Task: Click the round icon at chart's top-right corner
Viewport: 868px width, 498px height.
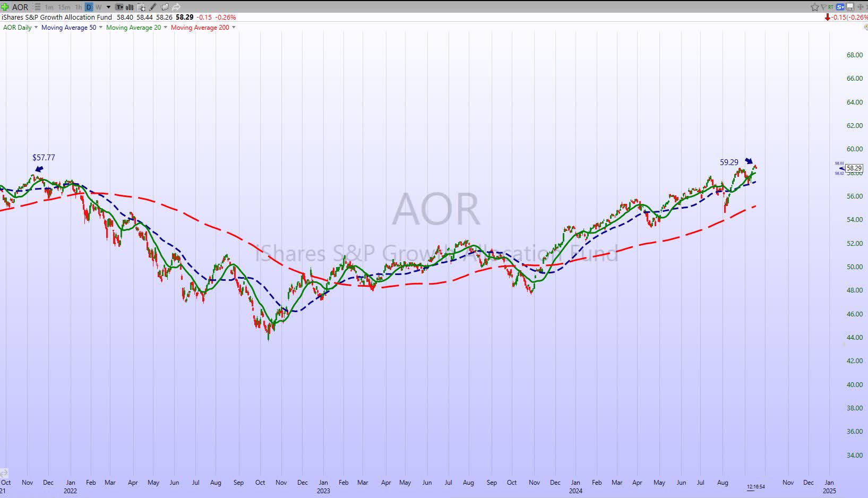Action: tap(865, 27)
